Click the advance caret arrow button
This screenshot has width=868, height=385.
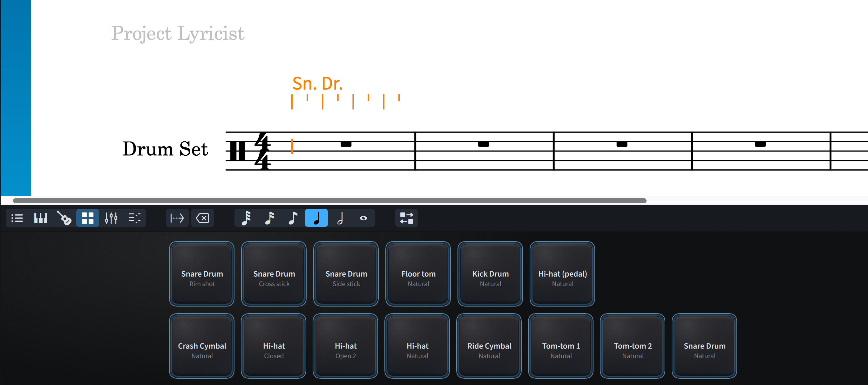pos(177,218)
